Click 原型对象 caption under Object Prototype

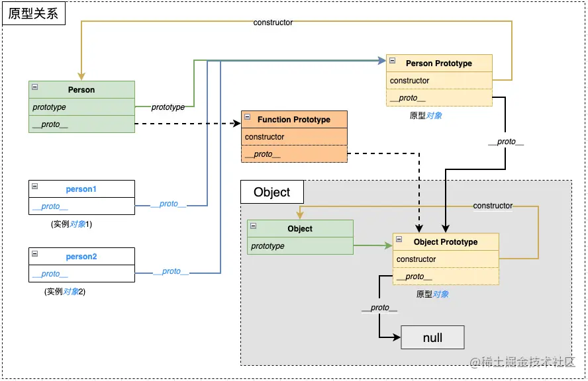432,294
